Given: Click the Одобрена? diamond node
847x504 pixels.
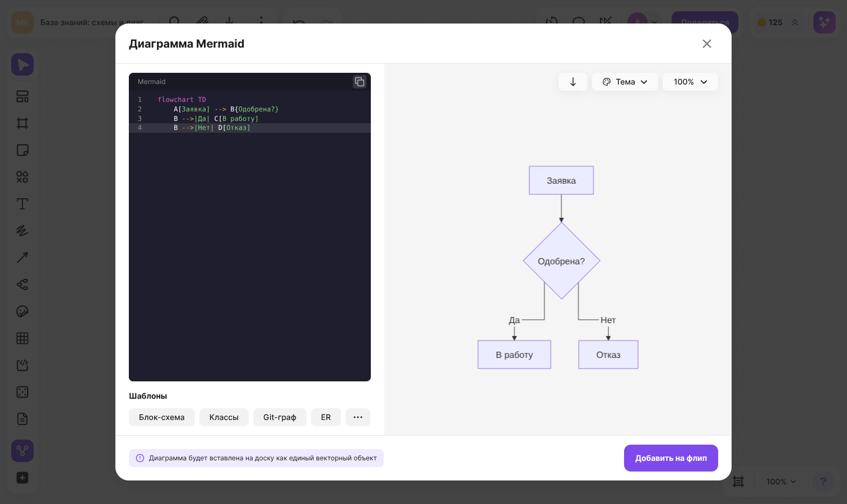Looking at the screenshot, I should coord(561,261).
